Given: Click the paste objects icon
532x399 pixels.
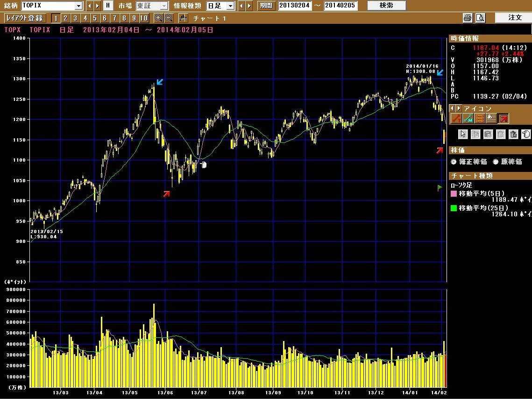Looking at the screenshot, I should tap(488, 135).
